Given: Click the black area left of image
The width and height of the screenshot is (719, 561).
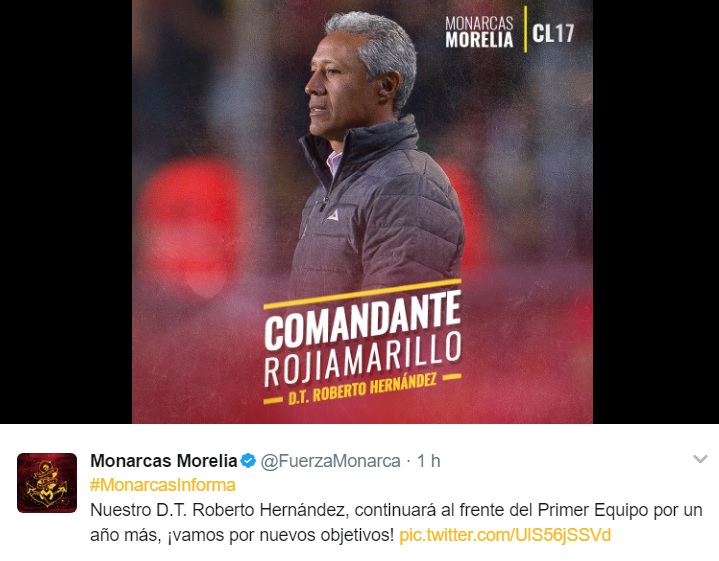Looking at the screenshot, I should pyautogui.click(x=66, y=211).
